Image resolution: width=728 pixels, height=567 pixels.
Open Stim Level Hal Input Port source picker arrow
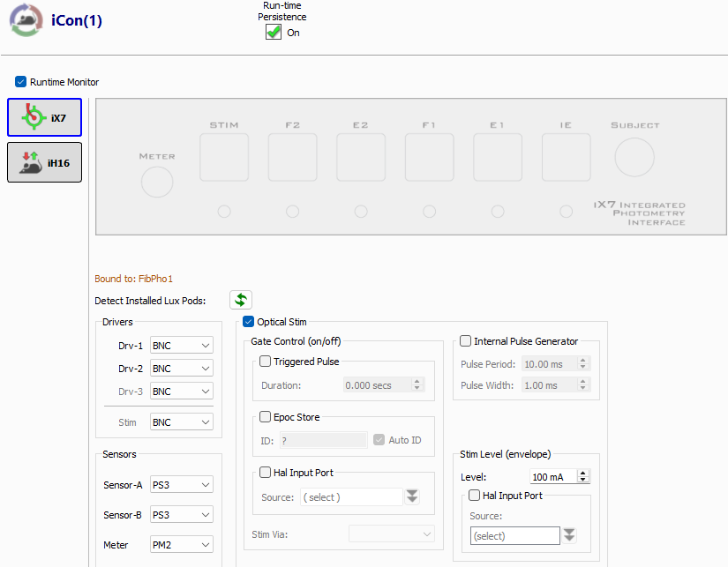pyautogui.click(x=569, y=535)
